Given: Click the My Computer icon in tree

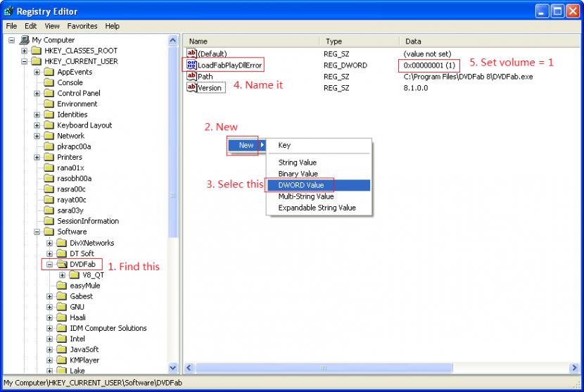Looking at the screenshot, I should click(25, 40).
